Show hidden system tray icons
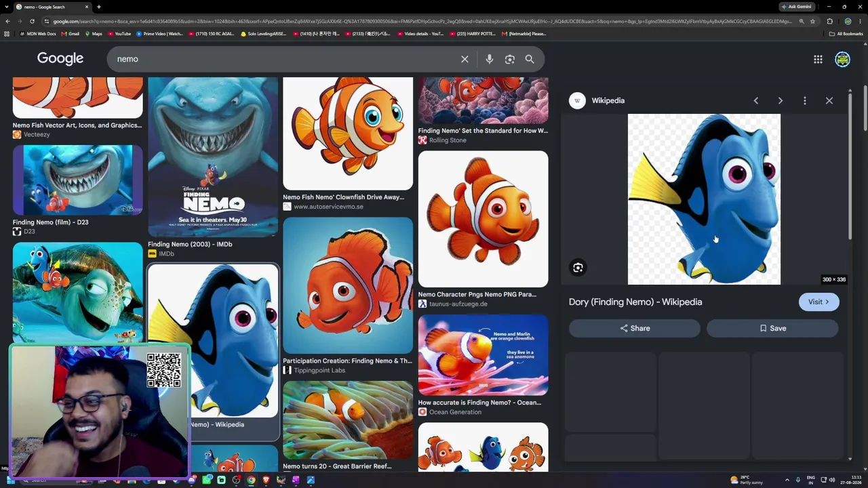The width and height of the screenshot is (868, 488). point(787,481)
